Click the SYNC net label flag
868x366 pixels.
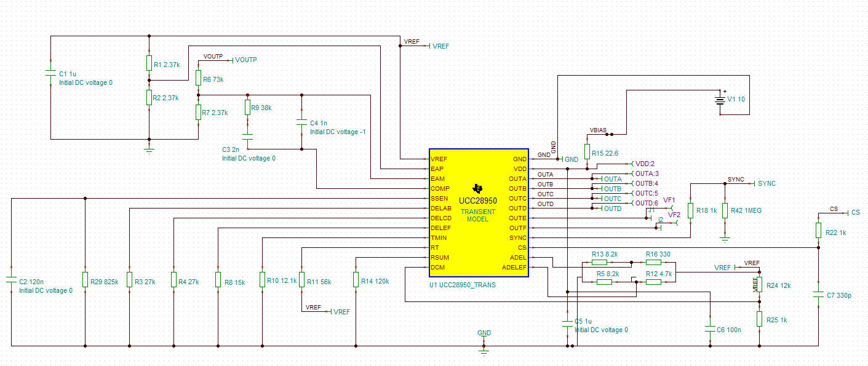pyautogui.click(x=764, y=183)
